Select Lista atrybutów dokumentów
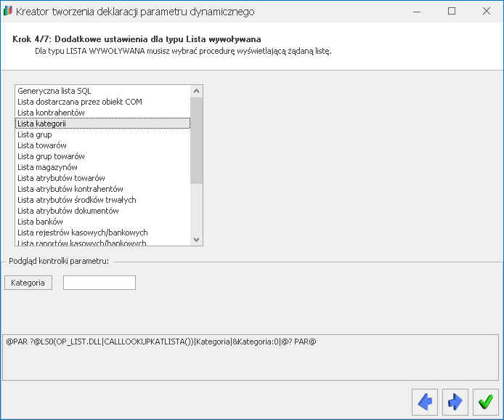 click(102, 211)
